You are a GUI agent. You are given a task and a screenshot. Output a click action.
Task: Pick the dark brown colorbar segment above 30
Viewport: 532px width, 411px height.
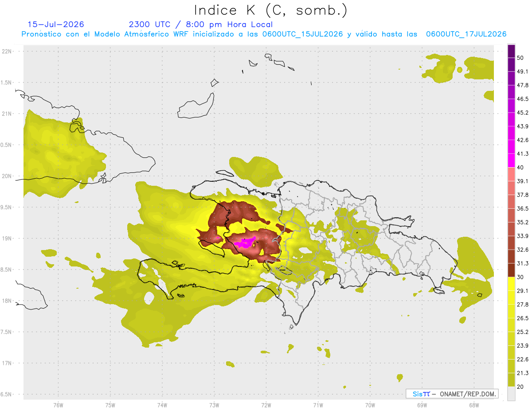click(x=511, y=270)
